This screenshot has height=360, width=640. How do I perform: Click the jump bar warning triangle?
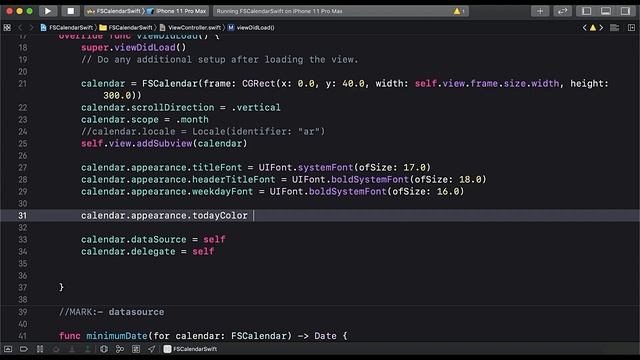click(x=593, y=28)
